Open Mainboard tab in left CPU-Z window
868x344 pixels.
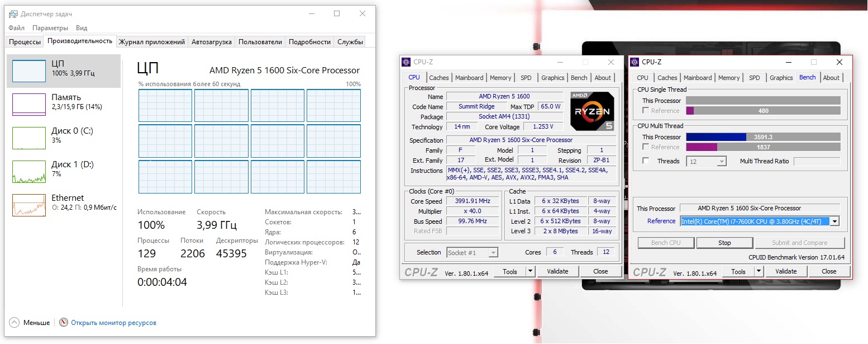coord(469,78)
